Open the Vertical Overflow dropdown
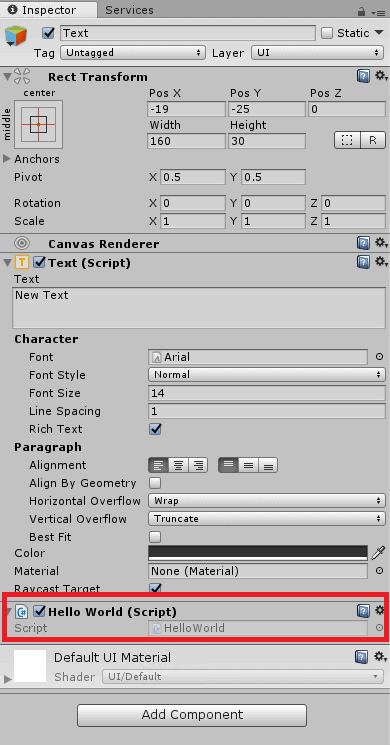The image size is (390, 745). coord(266,519)
